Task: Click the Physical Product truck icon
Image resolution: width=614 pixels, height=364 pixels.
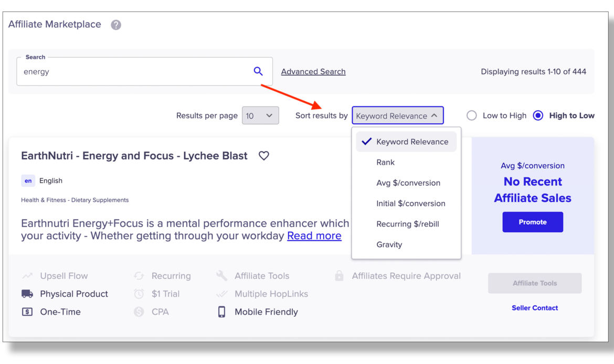Action: pyautogui.click(x=27, y=294)
